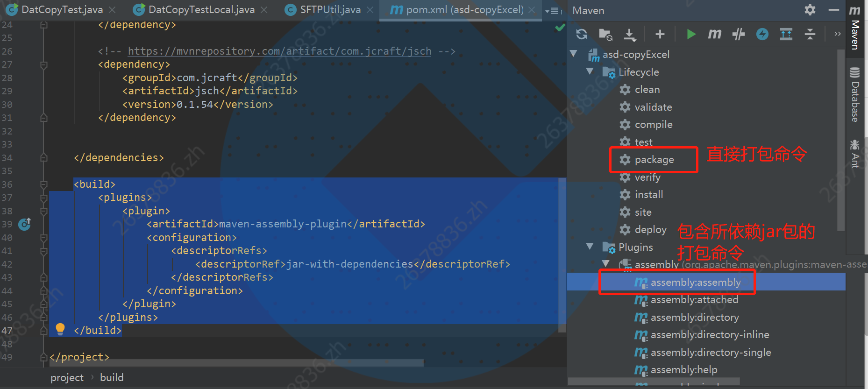Open the mvnrepository.com jsch link
The width and height of the screenshot is (868, 389).
coord(279,51)
